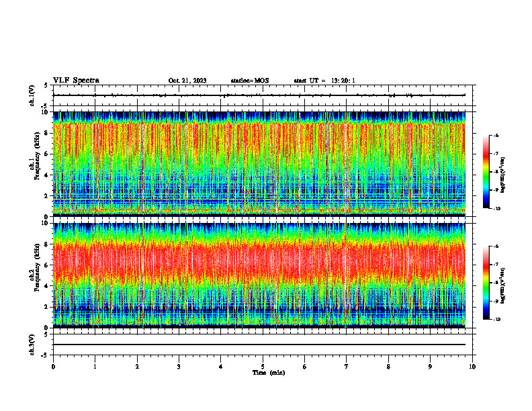
Task: Click the "-6" label on ch.2 color bar
Action: (496, 246)
